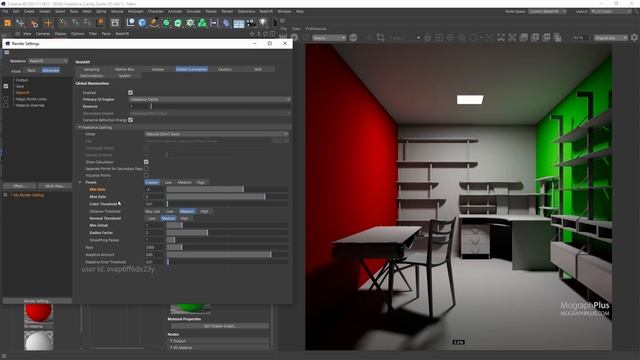Select the Move tool in the main toolbar
Image resolution: width=640 pixels, height=360 pixels.
pos(20,23)
